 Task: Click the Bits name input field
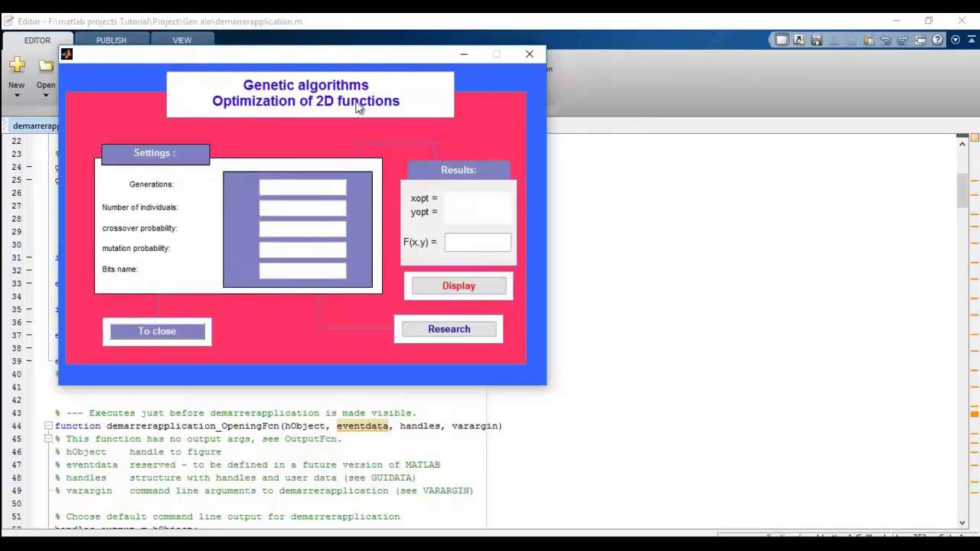tap(302, 270)
